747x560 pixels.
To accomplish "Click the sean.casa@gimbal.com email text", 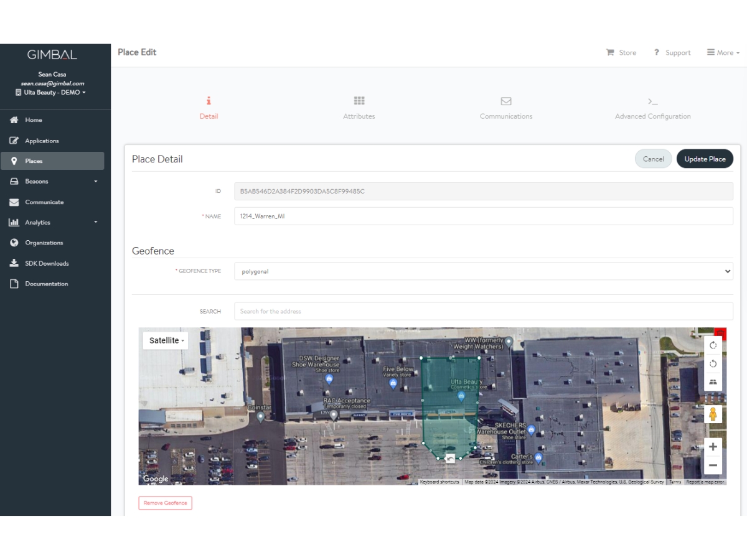I will [x=52, y=83].
